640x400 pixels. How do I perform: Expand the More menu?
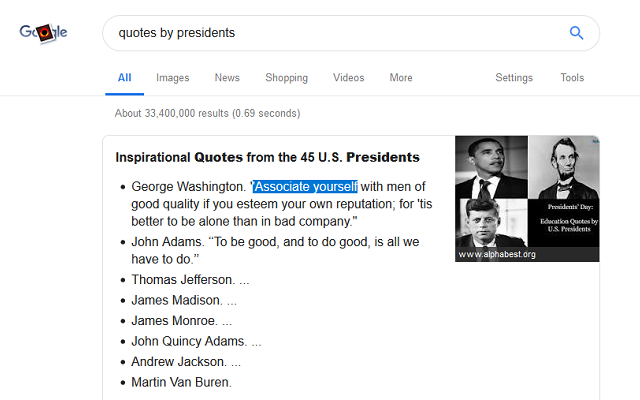(401, 78)
